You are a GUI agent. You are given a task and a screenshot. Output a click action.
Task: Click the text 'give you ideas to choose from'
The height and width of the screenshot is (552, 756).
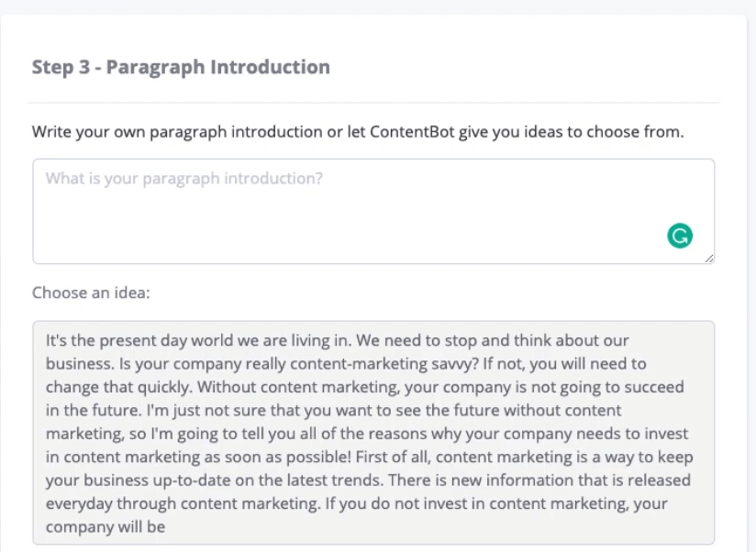(571, 131)
